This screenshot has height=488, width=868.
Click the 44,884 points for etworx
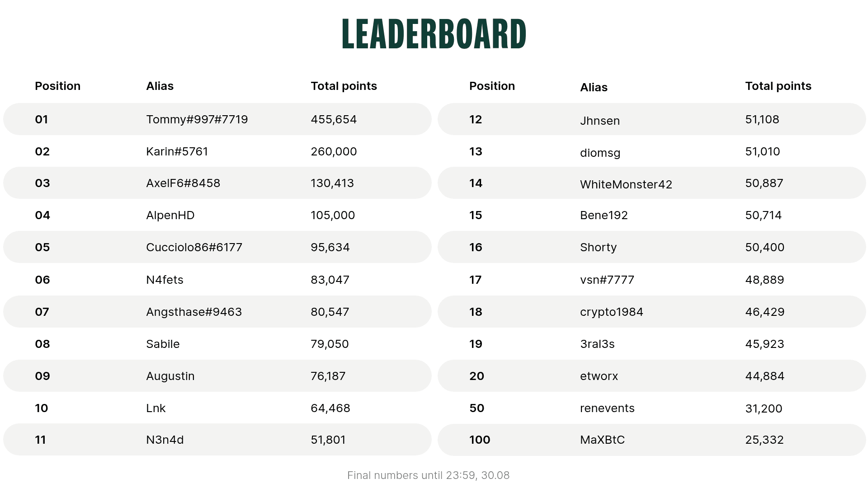tap(764, 376)
